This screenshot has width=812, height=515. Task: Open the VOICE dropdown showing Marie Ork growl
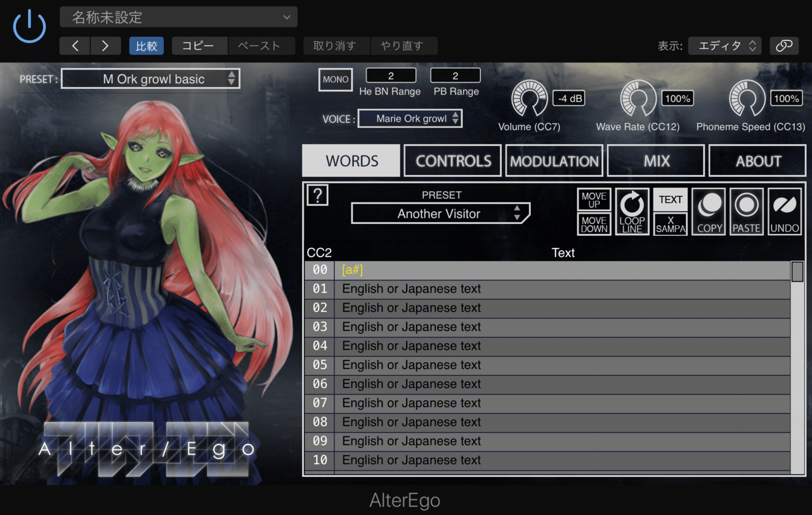pyautogui.click(x=410, y=118)
